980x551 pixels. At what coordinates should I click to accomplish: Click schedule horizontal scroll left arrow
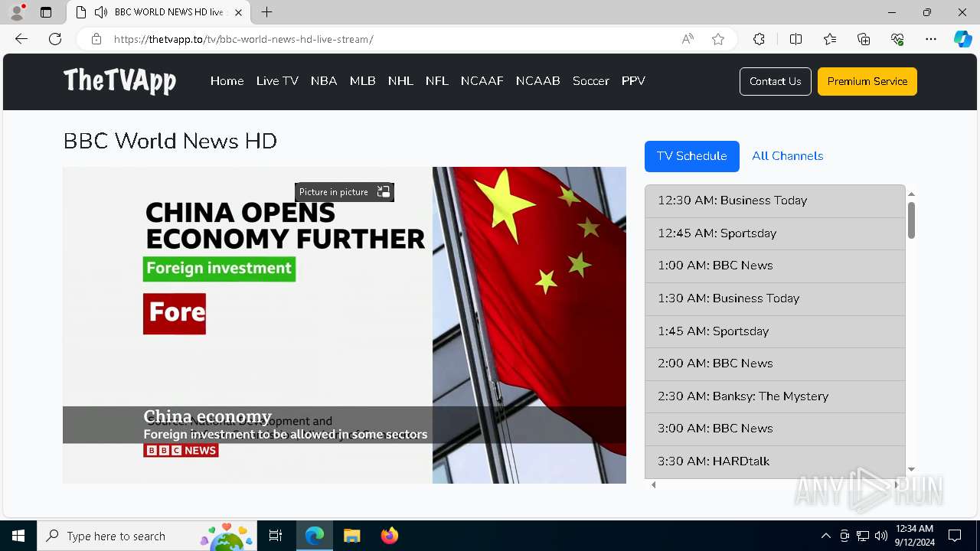(x=653, y=484)
